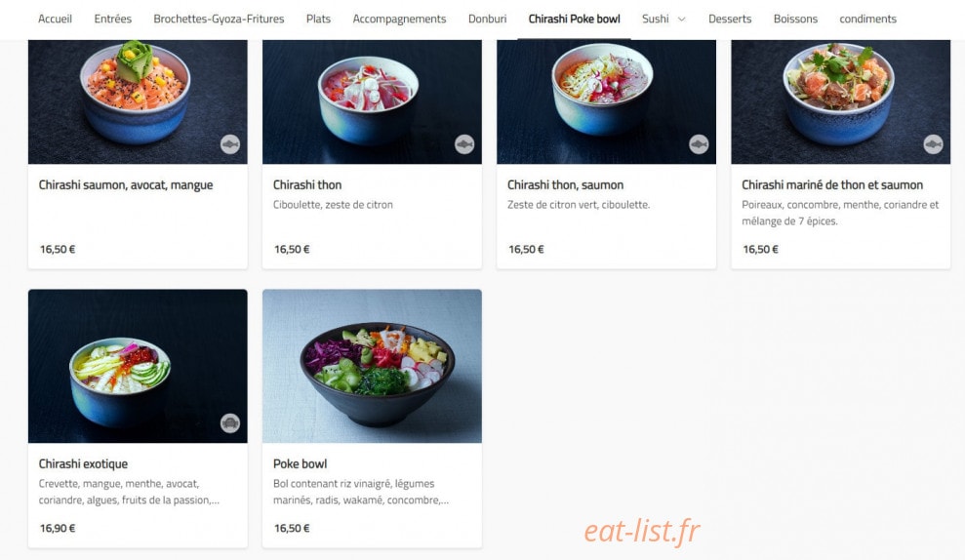Select the Donburi category

[x=487, y=20]
